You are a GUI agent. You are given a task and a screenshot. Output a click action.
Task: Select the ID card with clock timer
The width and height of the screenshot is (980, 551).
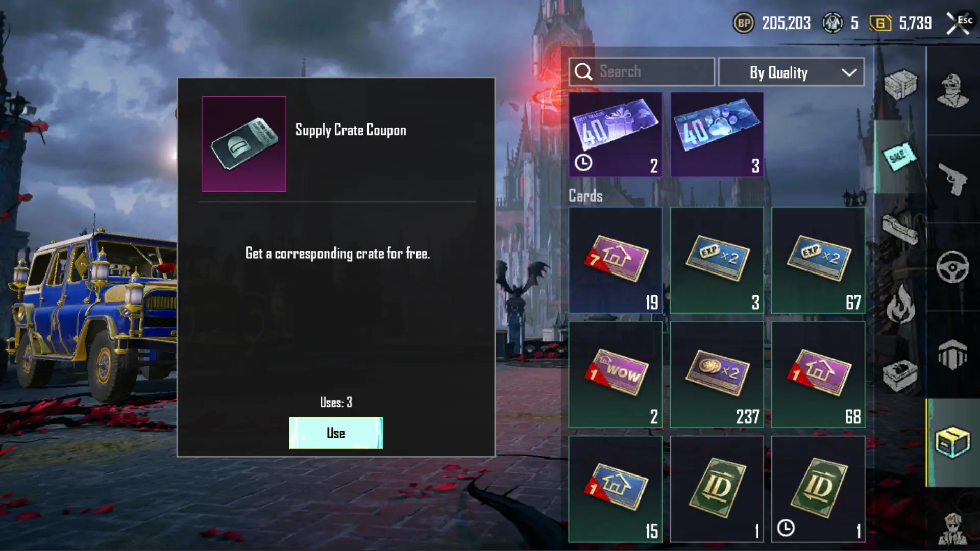click(818, 489)
